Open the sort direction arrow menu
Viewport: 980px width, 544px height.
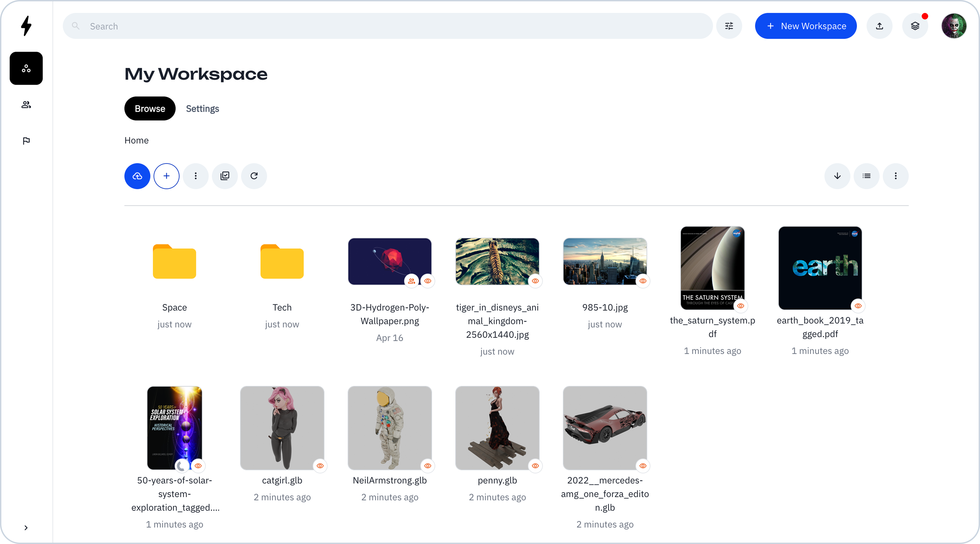pos(837,176)
